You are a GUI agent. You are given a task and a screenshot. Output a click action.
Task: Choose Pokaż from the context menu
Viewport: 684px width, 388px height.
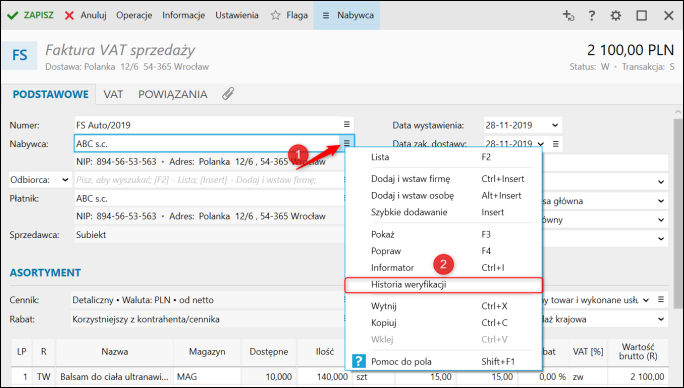click(x=443, y=234)
